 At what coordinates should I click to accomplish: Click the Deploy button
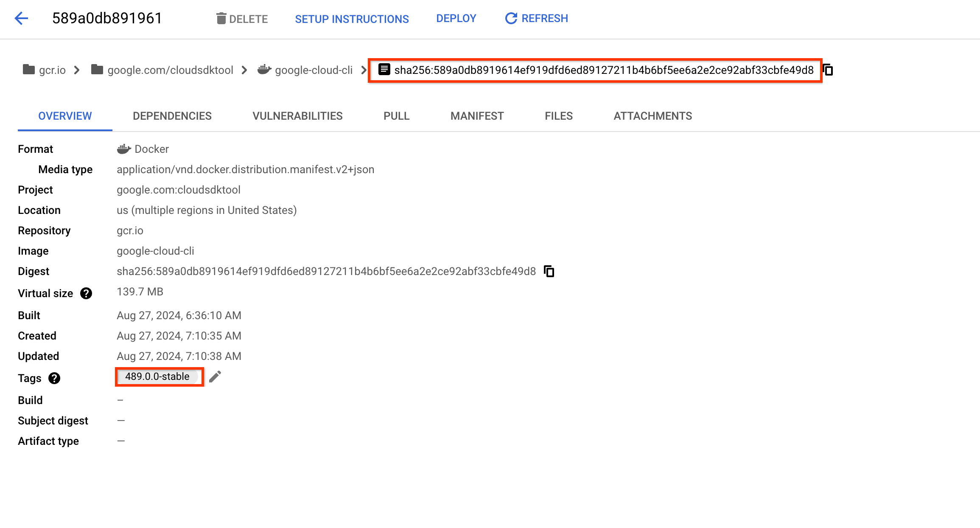(456, 19)
